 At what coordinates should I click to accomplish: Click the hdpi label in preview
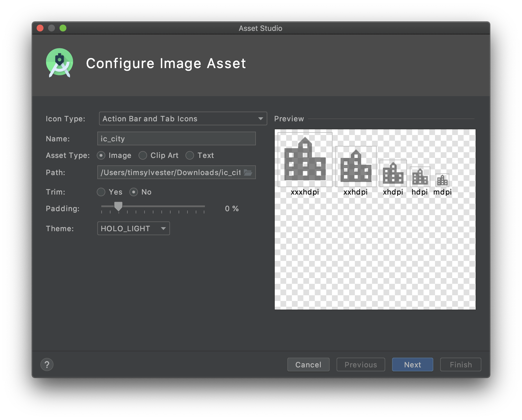420,192
